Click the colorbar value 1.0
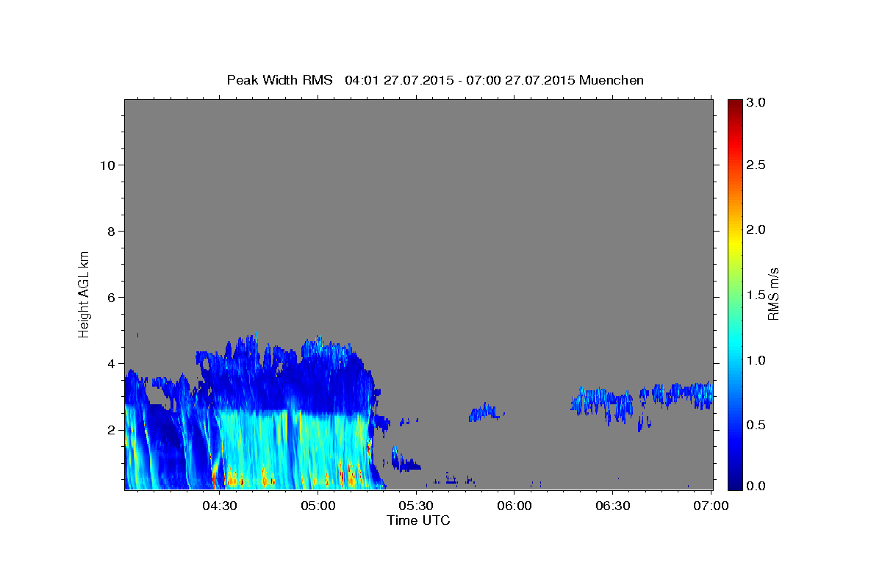Screen dimensions: 882x588 tap(756, 359)
